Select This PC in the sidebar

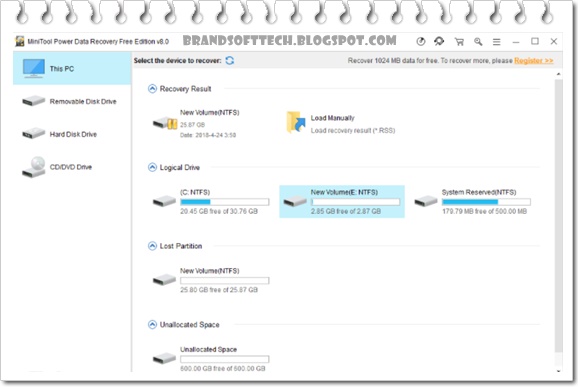72,69
